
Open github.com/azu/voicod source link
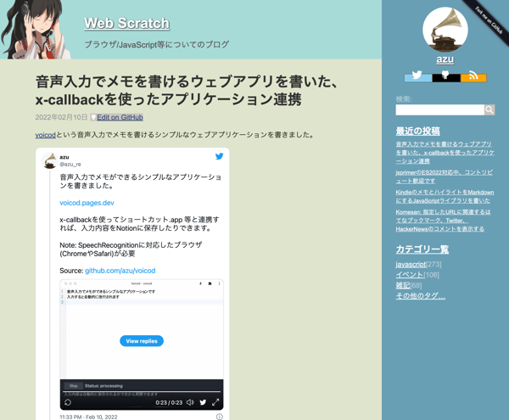tap(120, 271)
